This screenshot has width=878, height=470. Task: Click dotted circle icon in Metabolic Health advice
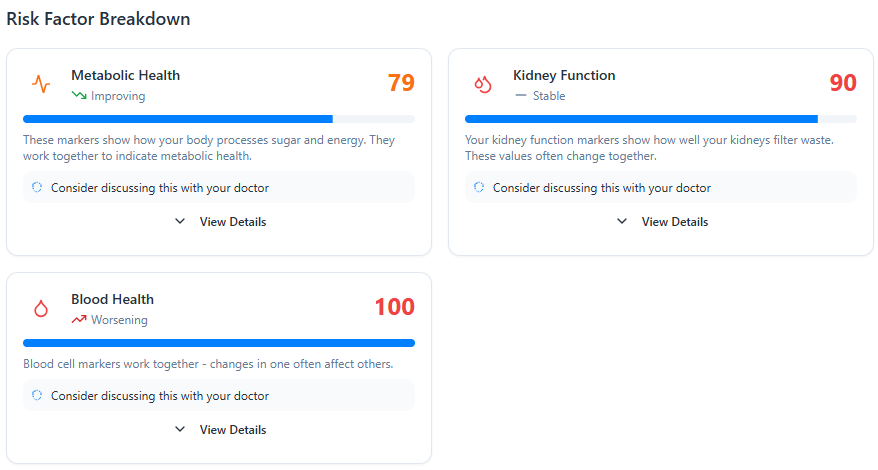(37, 187)
